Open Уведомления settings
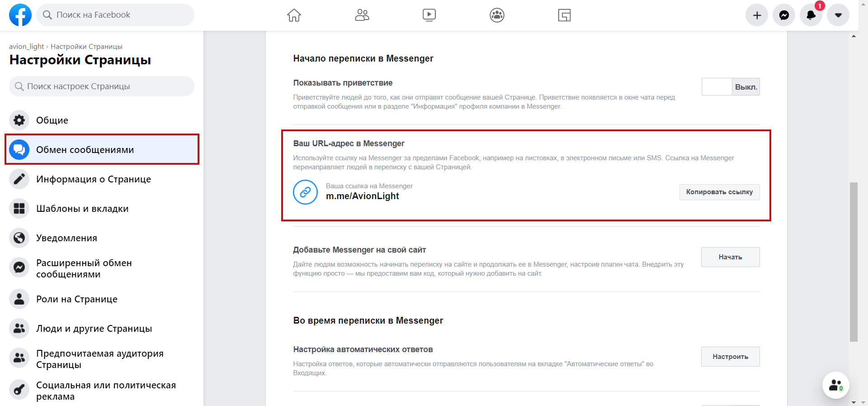This screenshot has height=406, width=868. [x=102, y=238]
